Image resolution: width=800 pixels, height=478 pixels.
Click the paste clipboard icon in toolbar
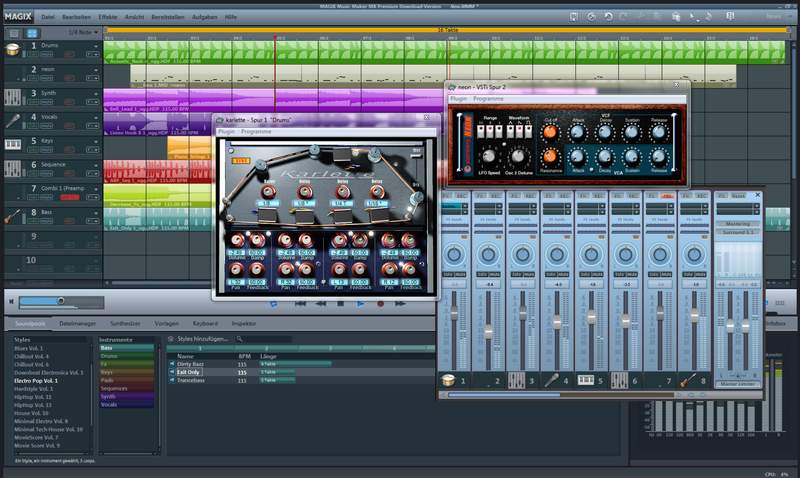676,17
